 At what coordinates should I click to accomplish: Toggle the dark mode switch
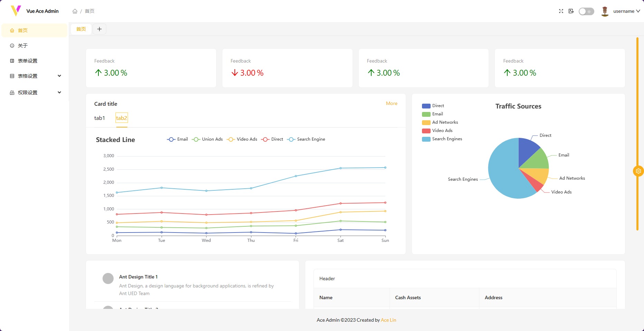pos(586,11)
